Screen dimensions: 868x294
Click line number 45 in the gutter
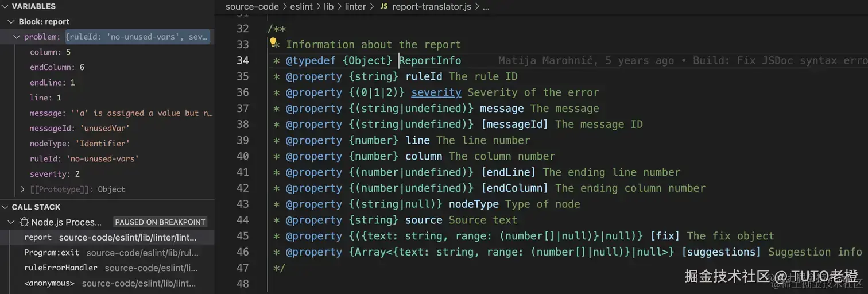(x=242, y=236)
